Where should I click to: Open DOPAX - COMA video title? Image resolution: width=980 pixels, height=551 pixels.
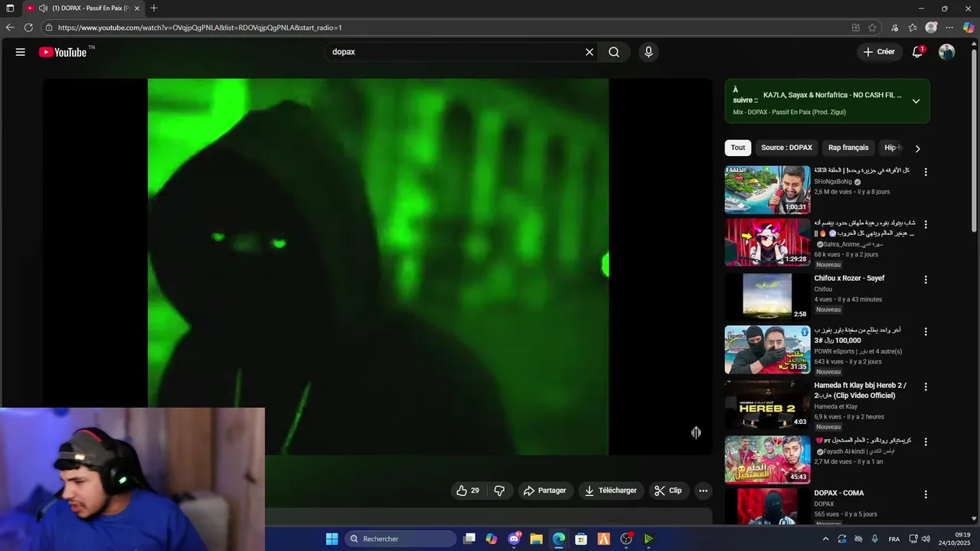tap(839, 494)
